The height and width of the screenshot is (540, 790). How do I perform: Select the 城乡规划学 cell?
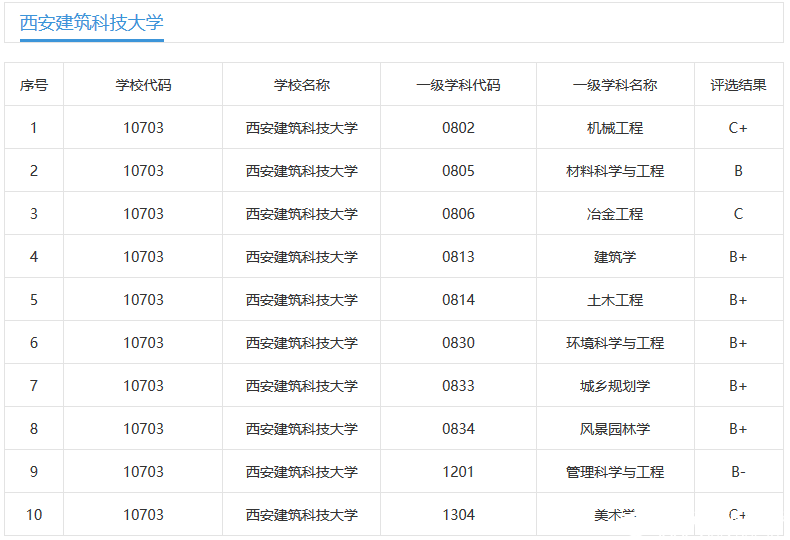tap(615, 386)
